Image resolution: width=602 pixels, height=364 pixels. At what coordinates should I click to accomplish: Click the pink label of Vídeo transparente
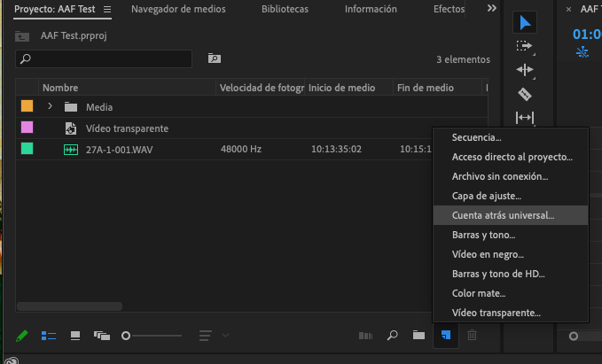pyautogui.click(x=27, y=128)
